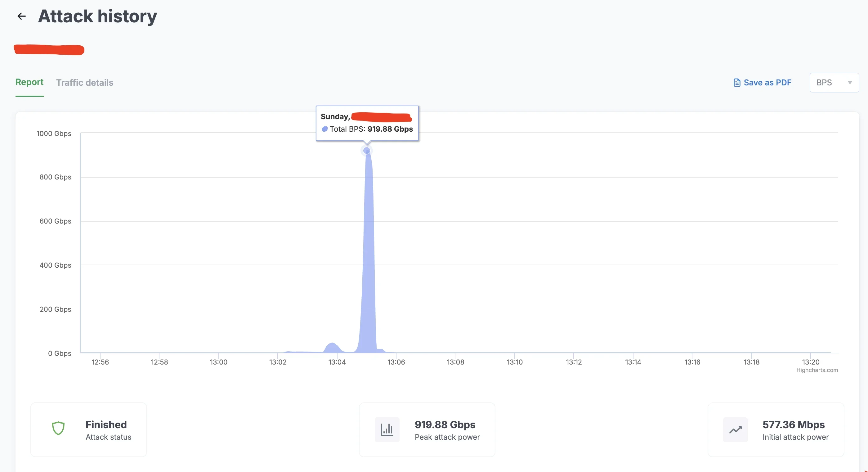Click the green shield Attack status icon
This screenshot has width=868, height=472.
(x=58, y=428)
